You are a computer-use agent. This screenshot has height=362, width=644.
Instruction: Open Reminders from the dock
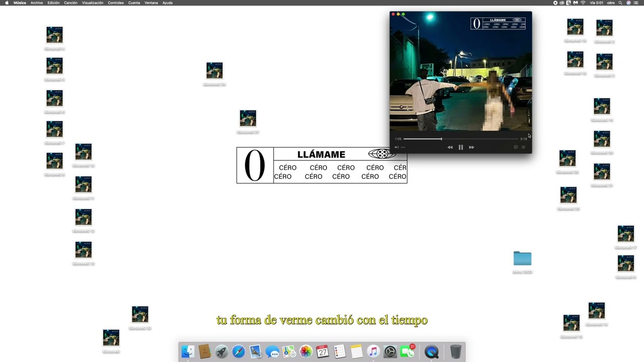(x=340, y=351)
